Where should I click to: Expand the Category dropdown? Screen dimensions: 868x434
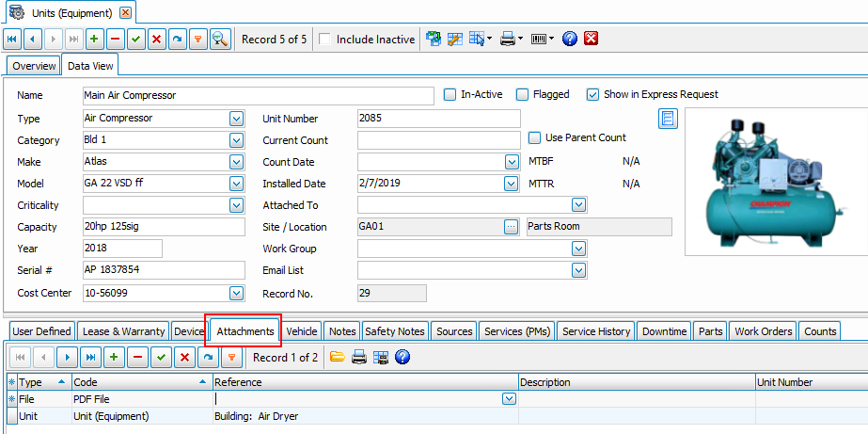click(236, 140)
